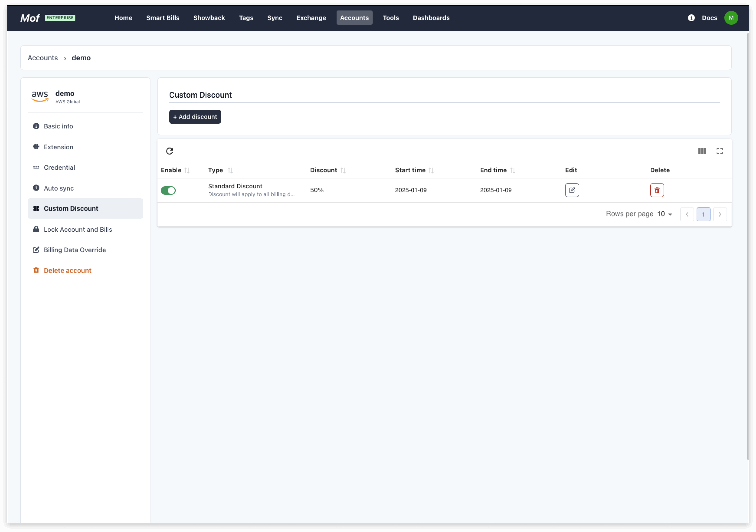Viewport: 756px width, 532px height.
Task: Open Rows per page dropdown
Action: click(x=665, y=214)
